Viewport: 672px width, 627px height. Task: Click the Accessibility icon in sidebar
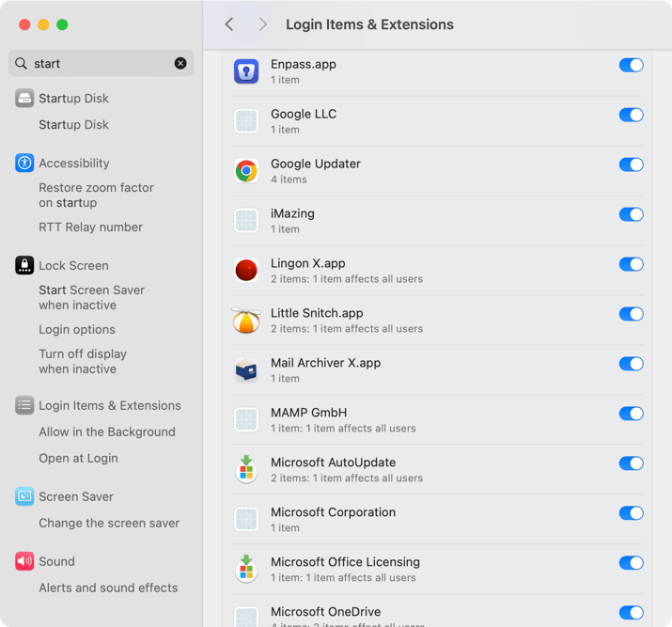coord(24,163)
